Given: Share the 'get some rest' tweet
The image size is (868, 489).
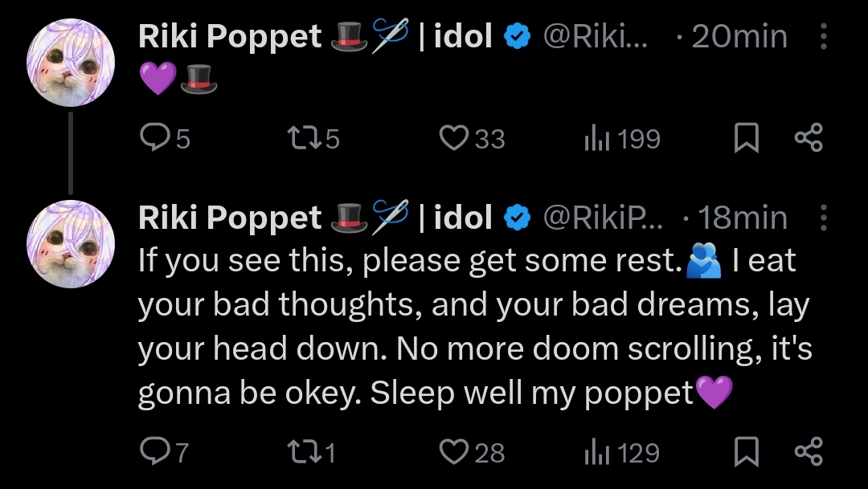Looking at the screenshot, I should 808,453.
